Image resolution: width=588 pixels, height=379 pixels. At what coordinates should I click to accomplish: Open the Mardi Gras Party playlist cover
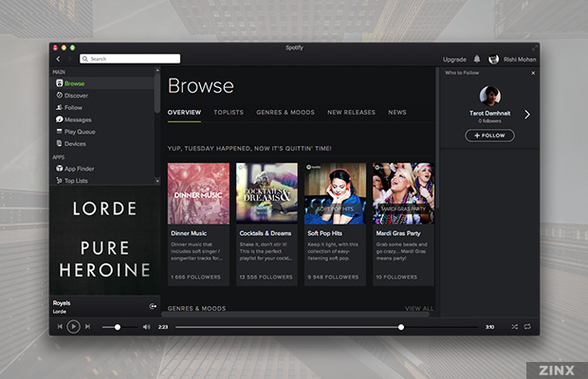403,193
